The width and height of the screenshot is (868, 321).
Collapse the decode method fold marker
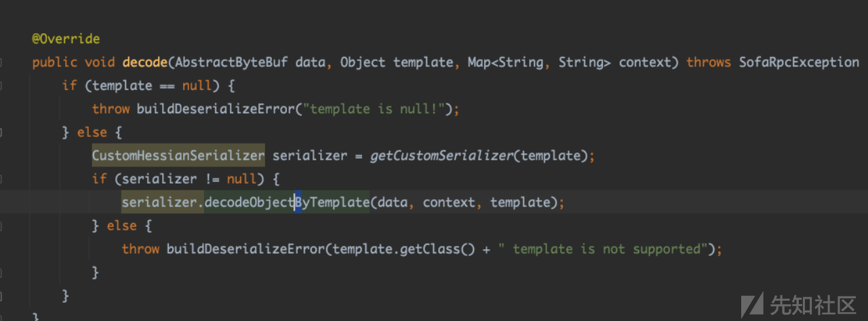click(x=2, y=62)
